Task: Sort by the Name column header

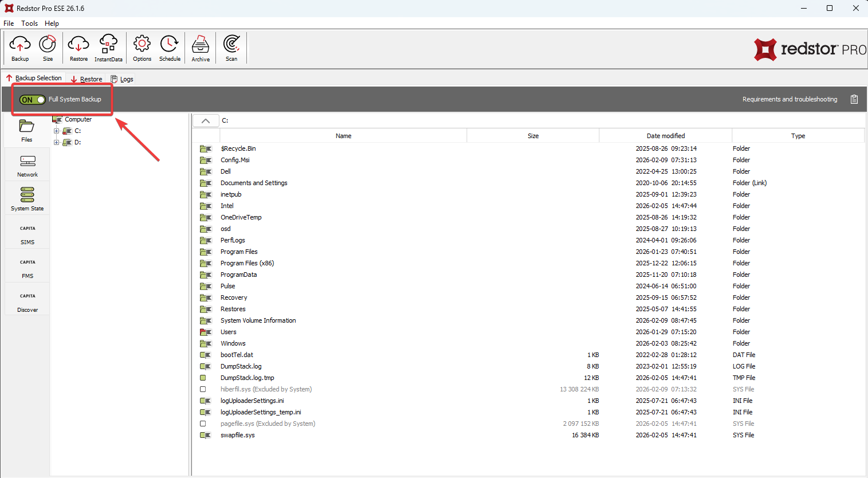Action: coord(343,136)
